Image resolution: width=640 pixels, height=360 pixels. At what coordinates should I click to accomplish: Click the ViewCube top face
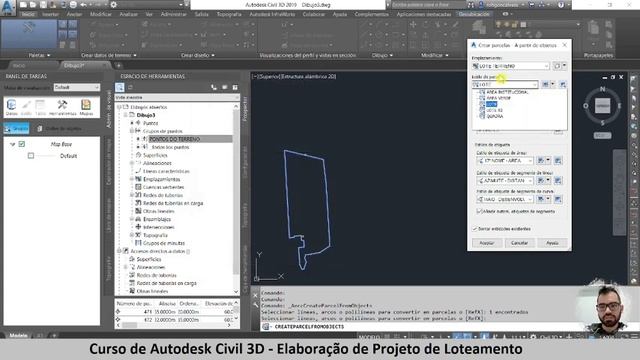602,106
